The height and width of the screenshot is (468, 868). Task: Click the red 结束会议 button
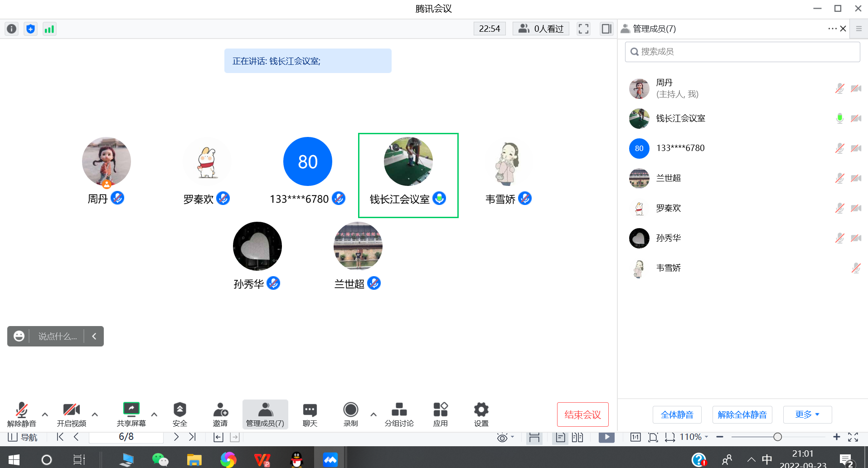[x=582, y=414]
